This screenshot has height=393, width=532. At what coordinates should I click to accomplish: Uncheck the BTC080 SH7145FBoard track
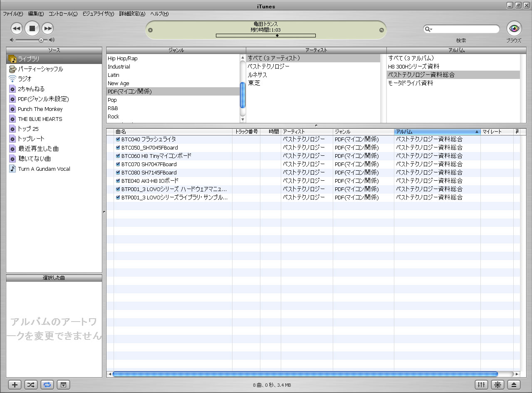point(118,172)
